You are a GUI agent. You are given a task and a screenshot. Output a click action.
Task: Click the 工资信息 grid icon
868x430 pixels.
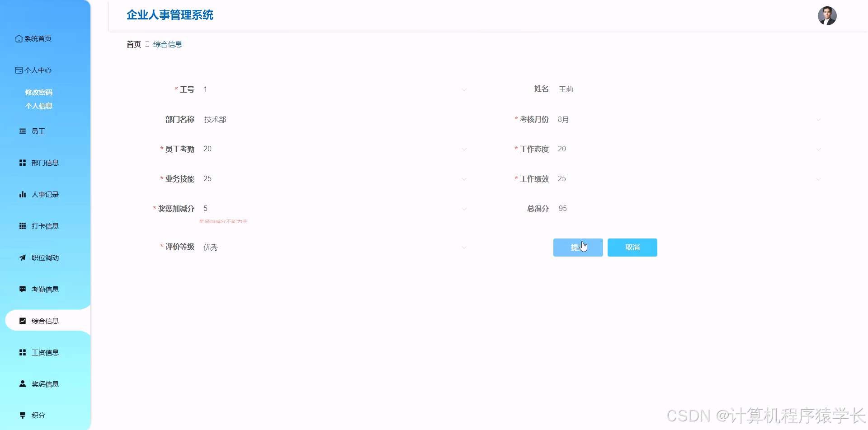(23, 352)
